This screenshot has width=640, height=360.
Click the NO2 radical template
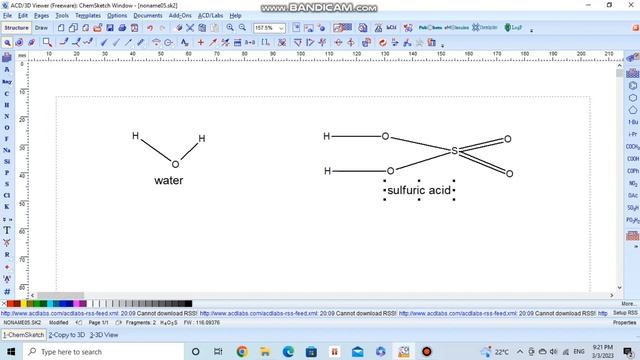click(x=633, y=183)
